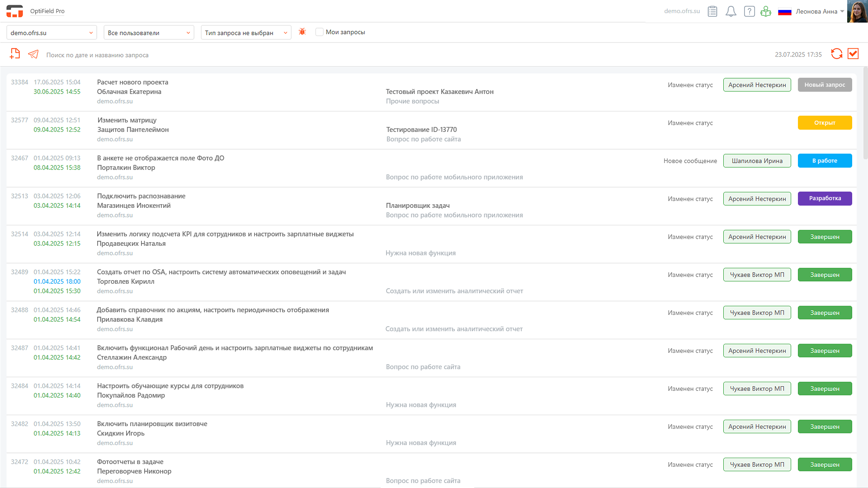The height and width of the screenshot is (488, 868).
Task: Click the OptiField Pro title link
Action: [x=47, y=11]
